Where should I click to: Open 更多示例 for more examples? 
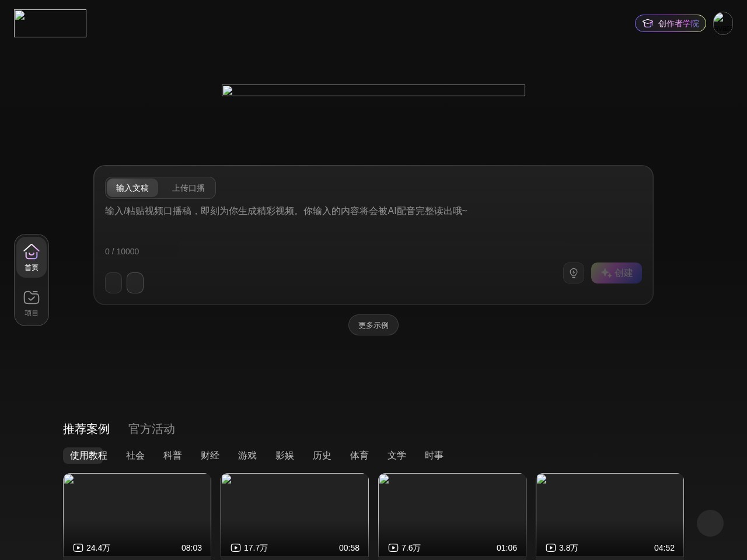pyautogui.click(x=373, y=325)
